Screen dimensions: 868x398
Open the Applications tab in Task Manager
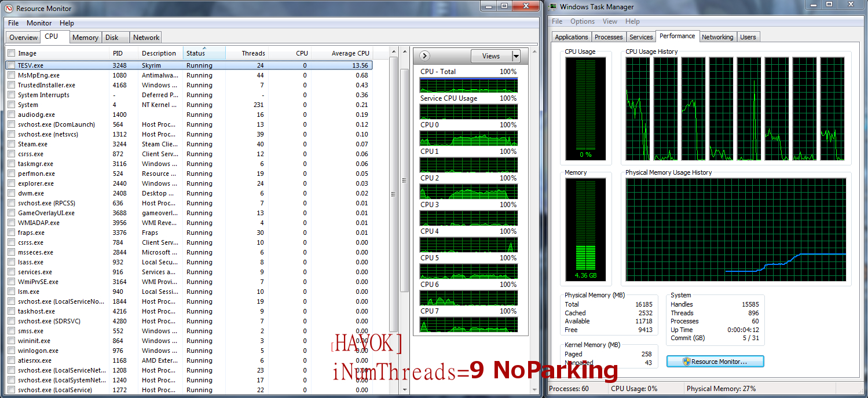pyautogui.click(x=572, y=37)
